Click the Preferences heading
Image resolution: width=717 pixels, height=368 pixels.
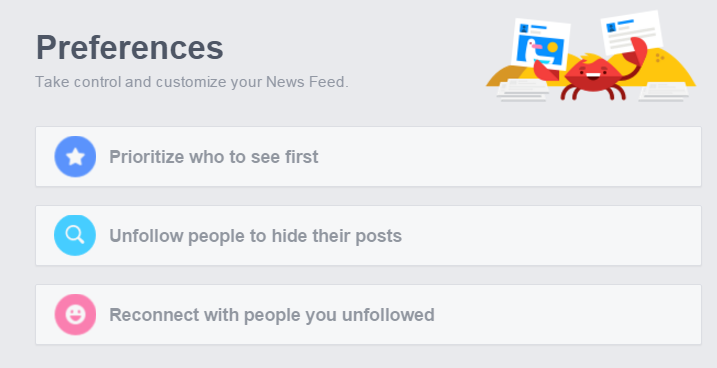[x=129, y=47]
